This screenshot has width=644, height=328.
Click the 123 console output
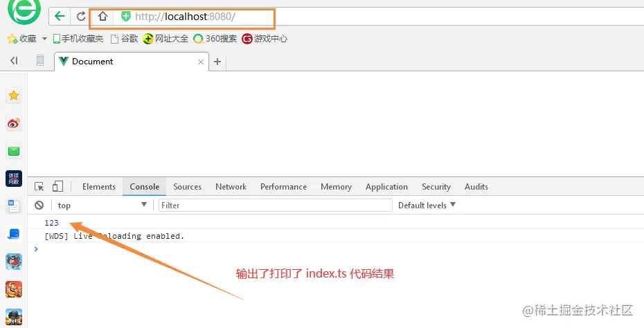pyautogui.click(x=52, y=223)
